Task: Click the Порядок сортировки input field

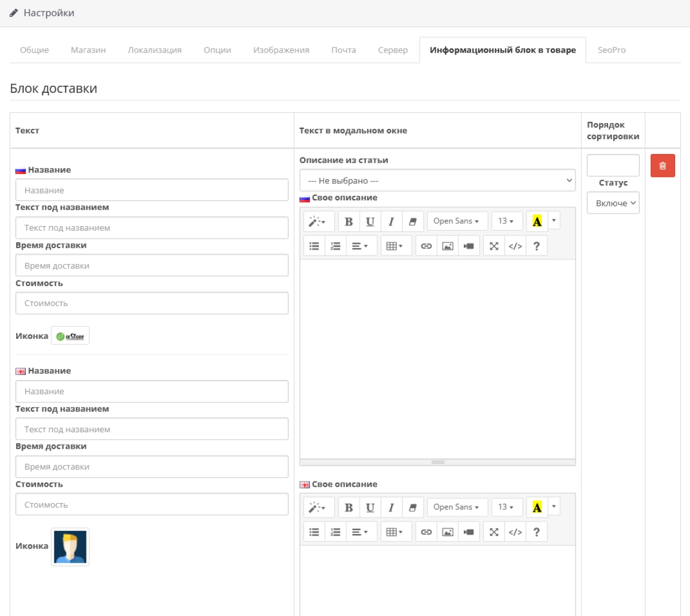Action: (613, 165)
